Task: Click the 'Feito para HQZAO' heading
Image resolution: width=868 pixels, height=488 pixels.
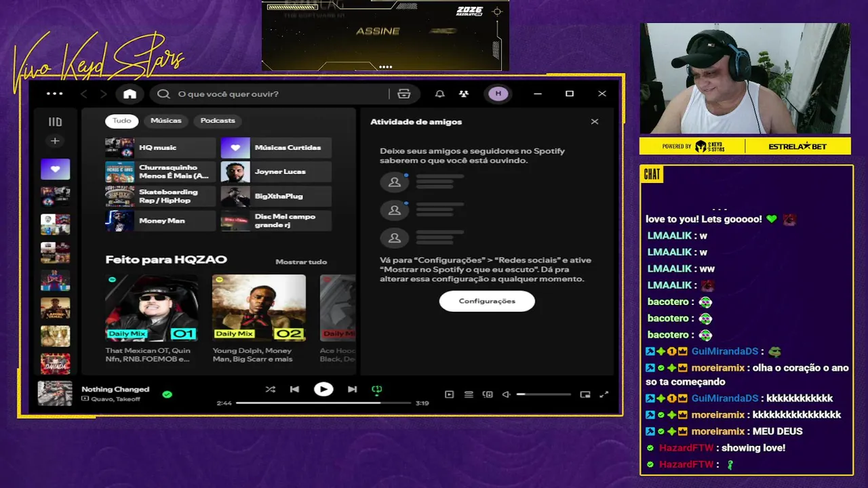Action: coord(166,260)
